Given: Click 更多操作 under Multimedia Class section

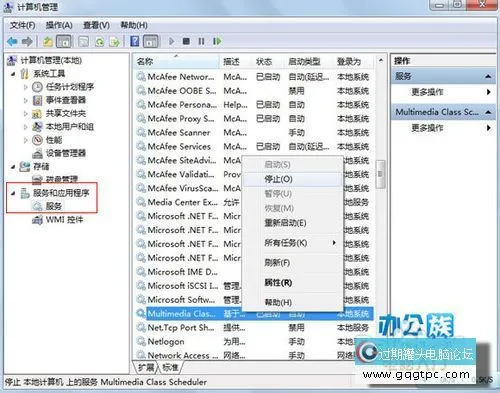Looking at the screenshot, I should (x=427, y=128).
